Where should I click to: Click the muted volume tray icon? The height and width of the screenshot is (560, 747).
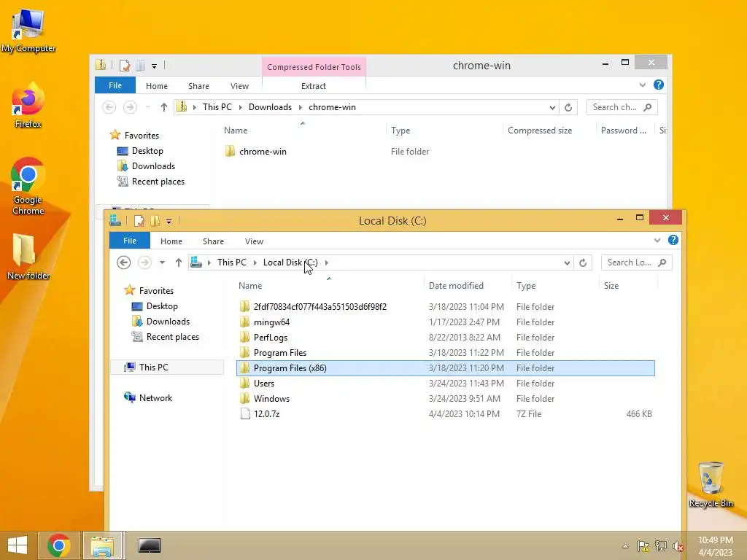678,546
